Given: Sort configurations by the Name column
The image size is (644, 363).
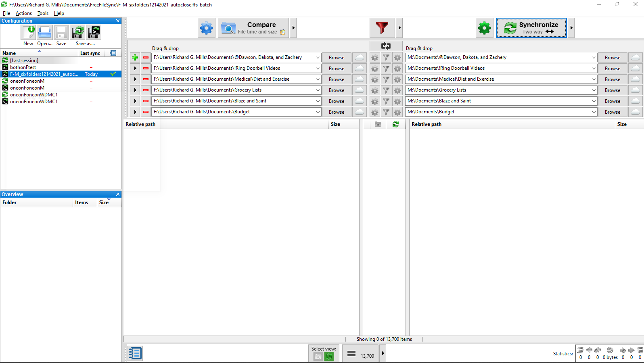Looking at the screenshot, I should pyautogui.click(x=40, y=53).
